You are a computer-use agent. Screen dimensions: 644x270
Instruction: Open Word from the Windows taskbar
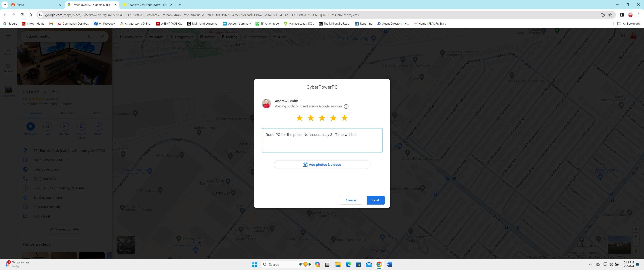(x=389, y=265)
